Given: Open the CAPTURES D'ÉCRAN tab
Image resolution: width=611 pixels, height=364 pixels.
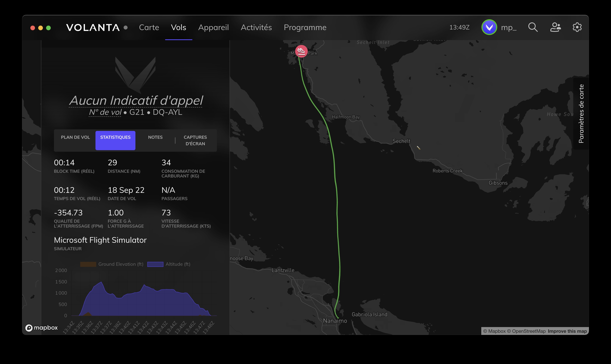Looking at the screenshot, I should 195,140.
